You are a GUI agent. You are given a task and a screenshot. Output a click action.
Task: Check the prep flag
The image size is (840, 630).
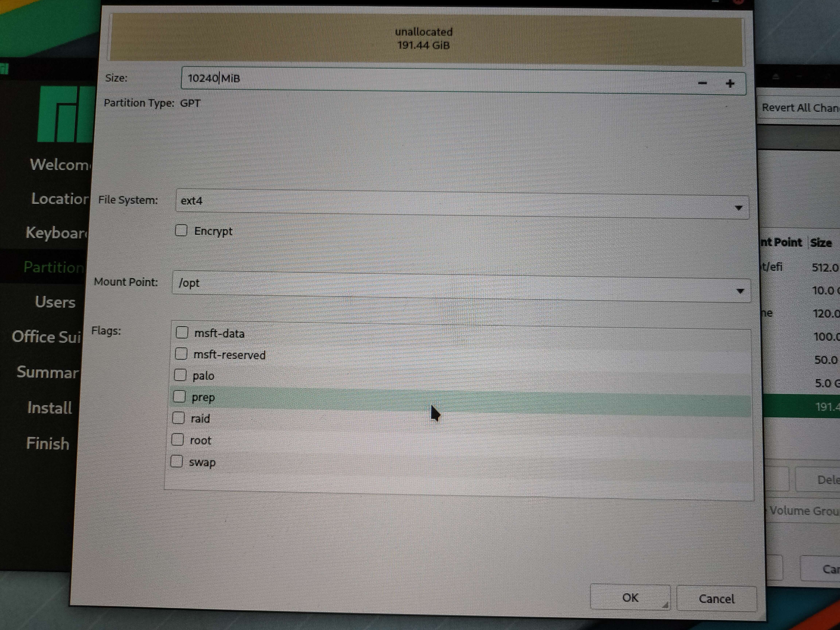[x=179, y=396]
